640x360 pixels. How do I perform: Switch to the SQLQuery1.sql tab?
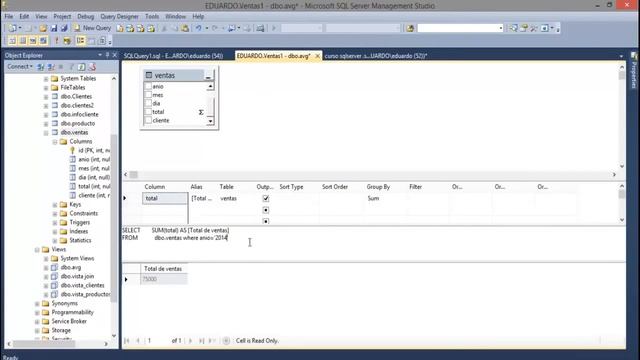[173, 56]
